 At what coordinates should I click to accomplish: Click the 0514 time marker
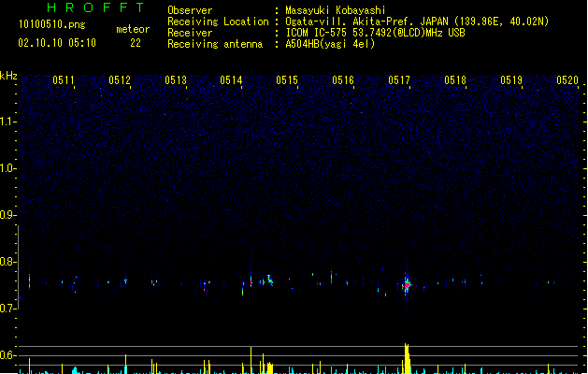[231, 80]
